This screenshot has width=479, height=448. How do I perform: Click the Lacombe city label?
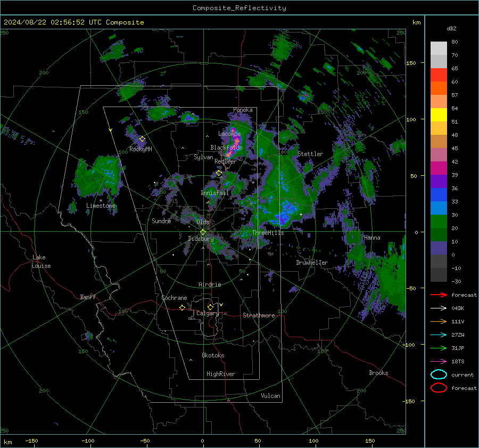tap(229, 134)
